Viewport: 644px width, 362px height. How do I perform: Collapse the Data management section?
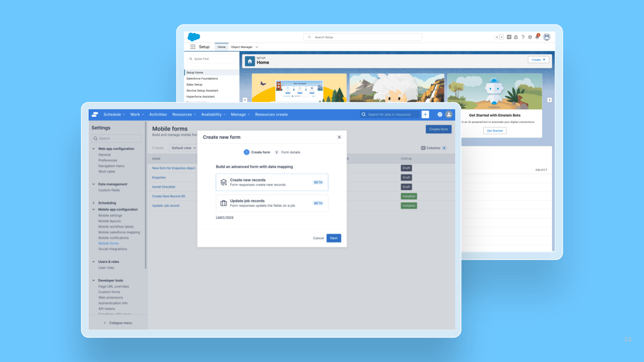94,184
